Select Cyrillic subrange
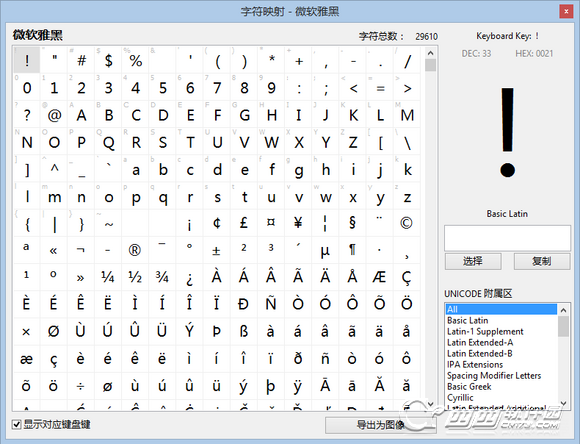 [x=501, y=398]
